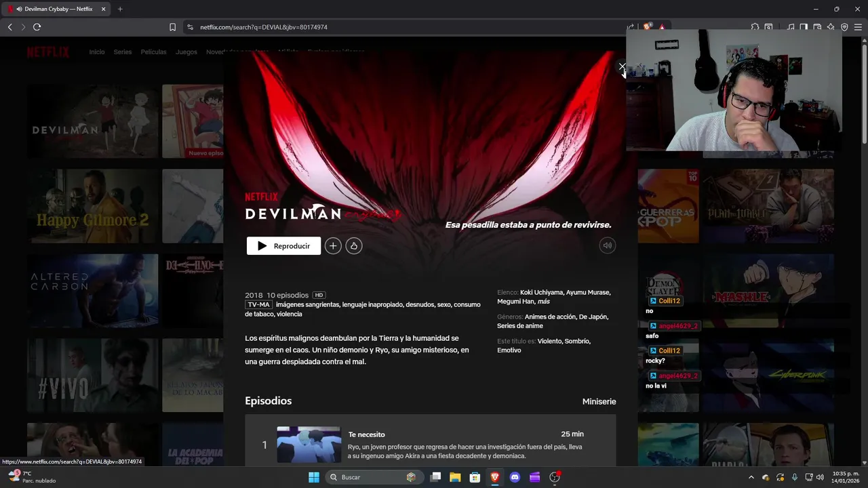868x488 pixels.
Task: Open the 'más' cast link
Action: coord(543,302)
